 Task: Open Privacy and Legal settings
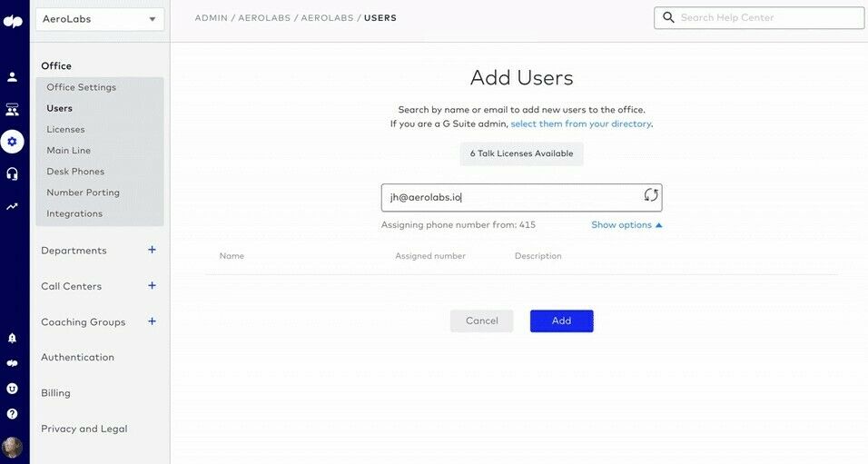(x=84, y=429)
